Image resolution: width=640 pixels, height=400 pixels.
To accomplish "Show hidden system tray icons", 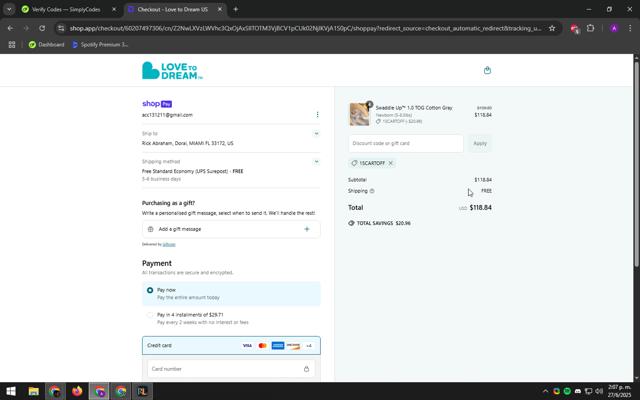I will point(545,391).
